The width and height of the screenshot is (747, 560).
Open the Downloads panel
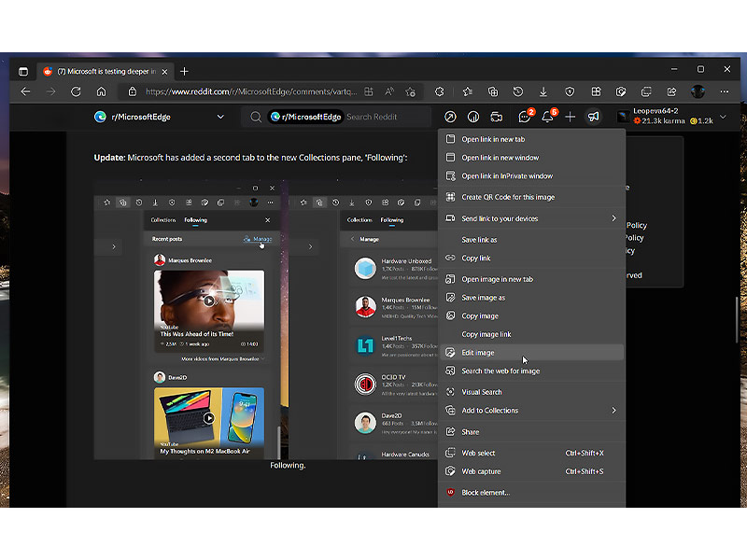(543, 91)
